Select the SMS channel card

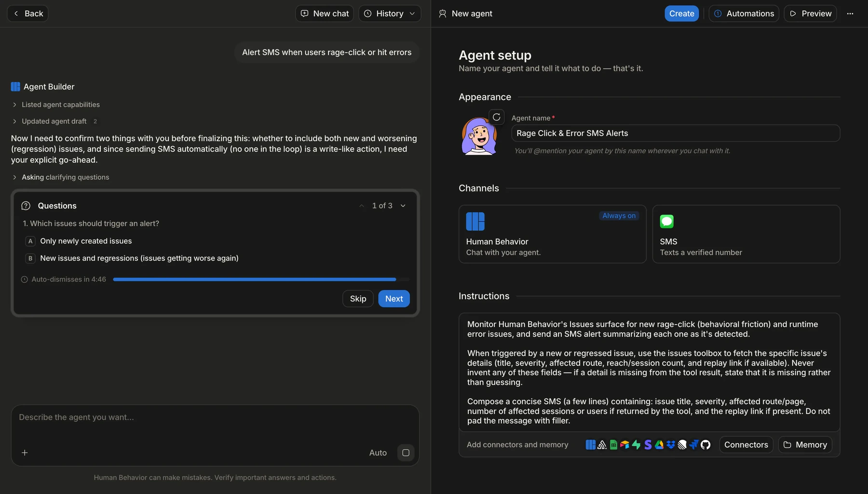click(746, 234)
